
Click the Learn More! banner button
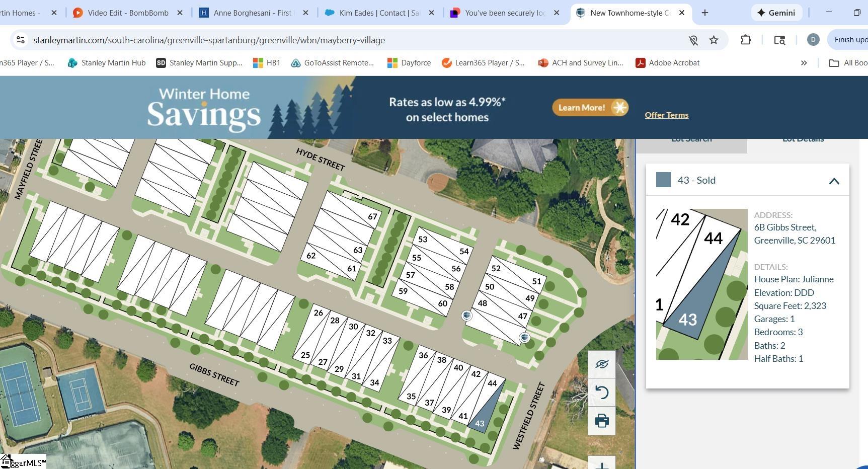pyautogui.click(x=590, y=107)
